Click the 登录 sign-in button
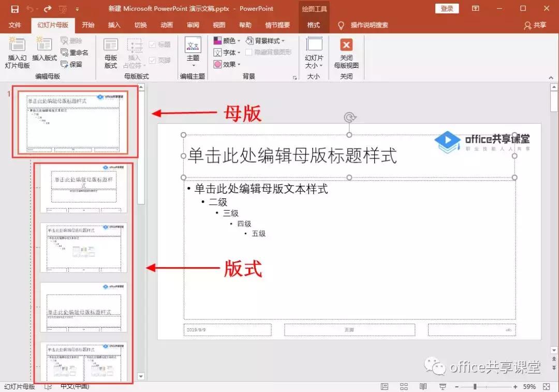This screenshot has width=559, height=392. 446,8
